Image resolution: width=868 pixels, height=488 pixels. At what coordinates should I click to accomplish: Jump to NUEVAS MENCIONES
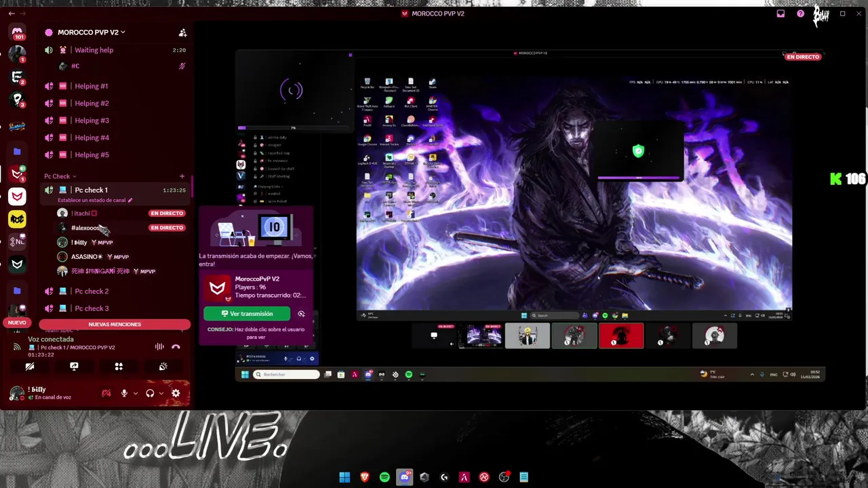click(115, 325)
